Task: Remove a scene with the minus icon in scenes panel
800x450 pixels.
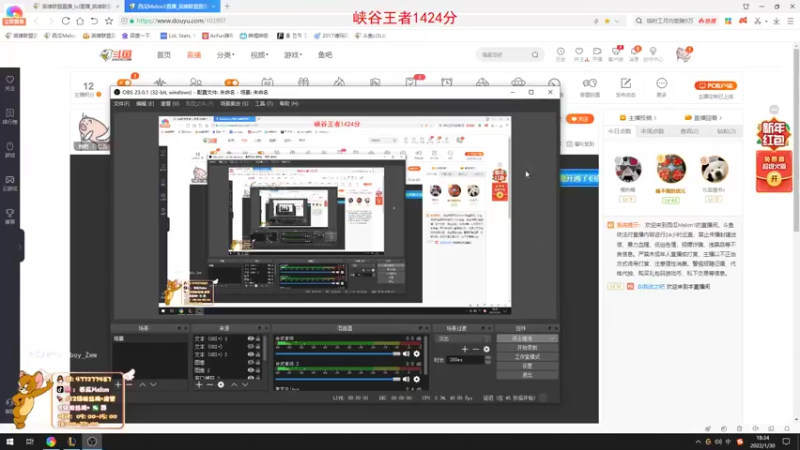Action: [x=129, y=384]
